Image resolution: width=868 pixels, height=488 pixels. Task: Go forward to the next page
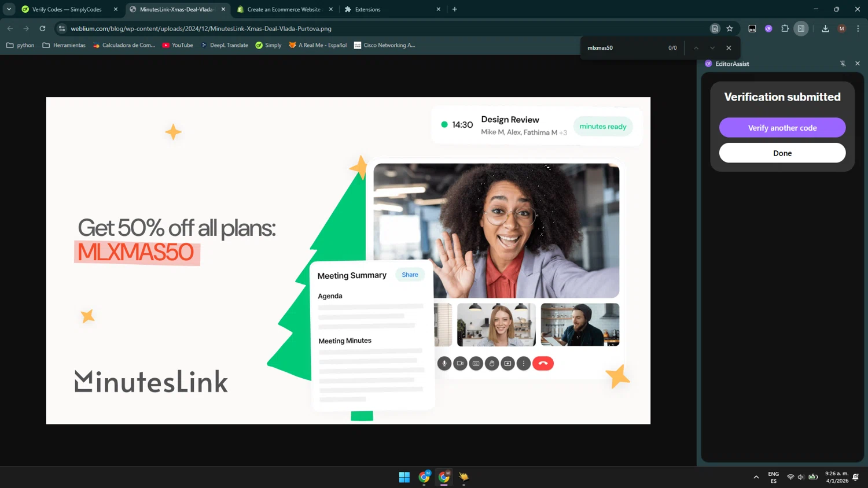click(x=26, y=28)
